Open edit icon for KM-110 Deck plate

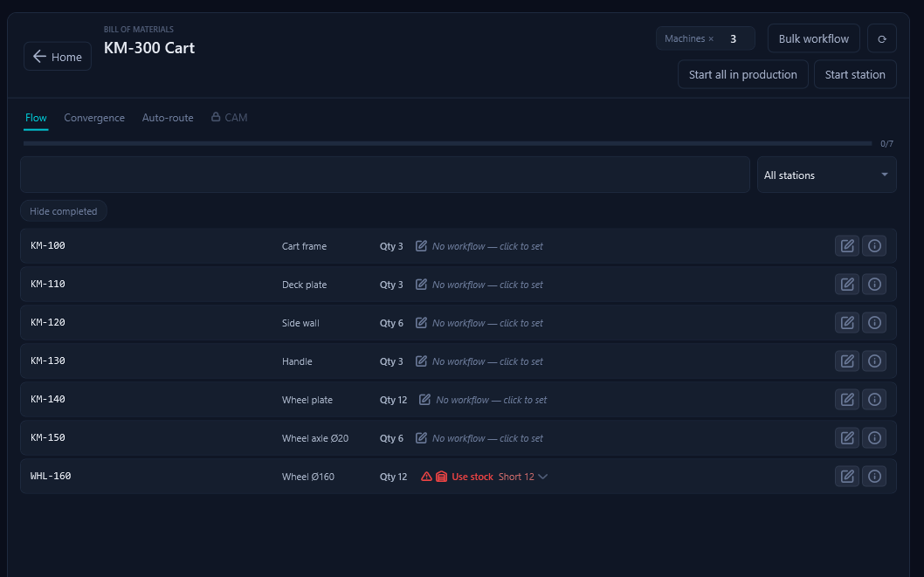pyautogui.click(x=847, y=285)
